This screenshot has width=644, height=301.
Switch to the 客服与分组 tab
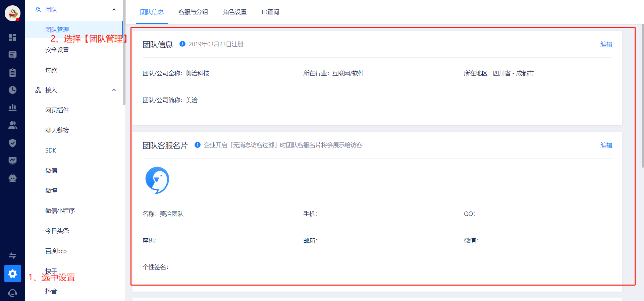(x=193, y=12)
